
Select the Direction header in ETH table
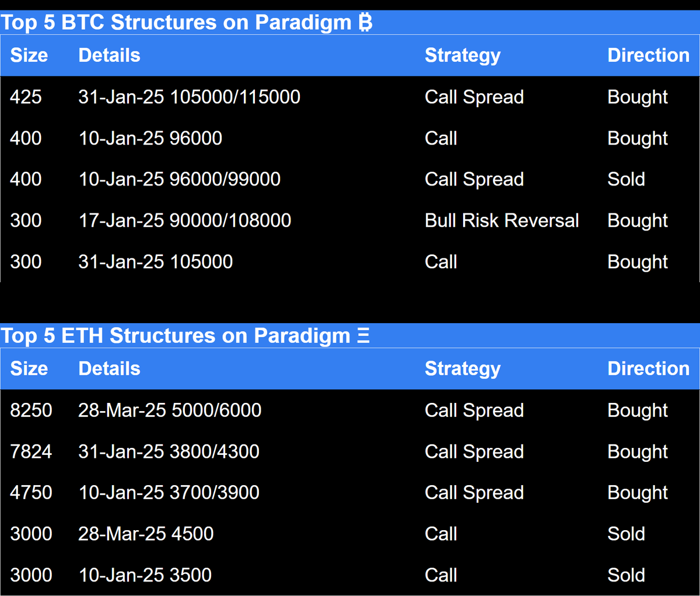click(x=649, y=369)
